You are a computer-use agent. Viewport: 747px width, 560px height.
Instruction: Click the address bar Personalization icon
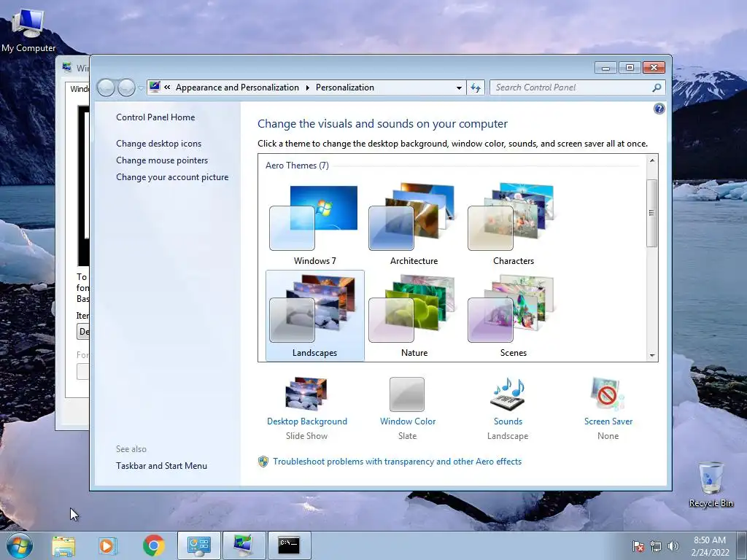tap(155, 87)
